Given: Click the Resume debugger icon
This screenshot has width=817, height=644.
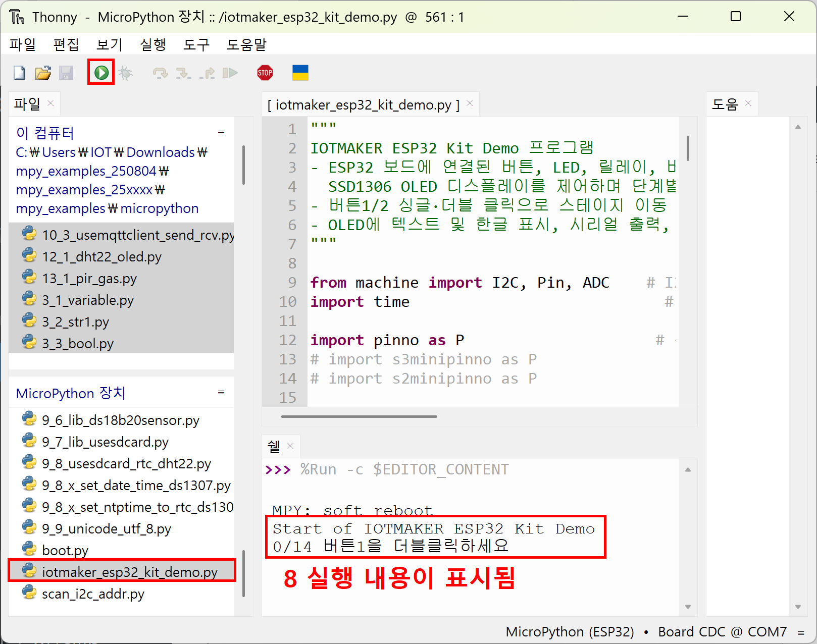Looking at the screenshot, I should [230, 73].
